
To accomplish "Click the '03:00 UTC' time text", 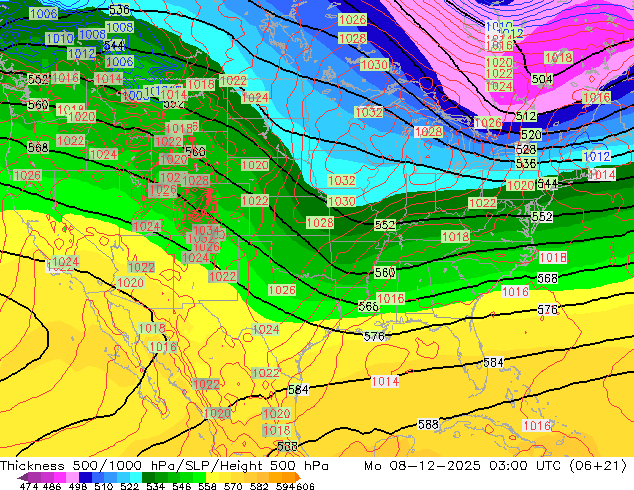I will 524,465.
